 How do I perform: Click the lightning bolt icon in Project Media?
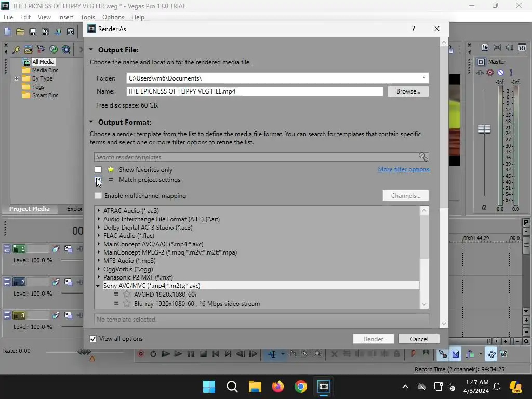16,49
